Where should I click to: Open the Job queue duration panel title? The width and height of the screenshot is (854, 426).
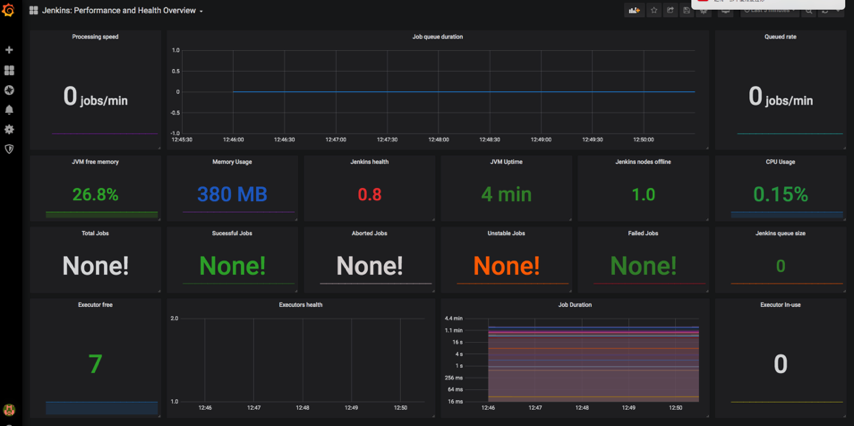[438, 37]
